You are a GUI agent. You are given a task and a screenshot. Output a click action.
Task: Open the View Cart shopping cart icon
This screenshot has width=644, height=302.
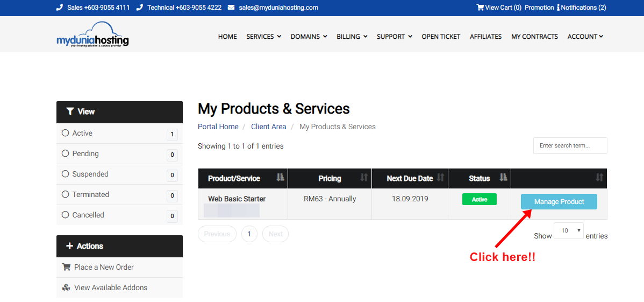coord(480,8)
